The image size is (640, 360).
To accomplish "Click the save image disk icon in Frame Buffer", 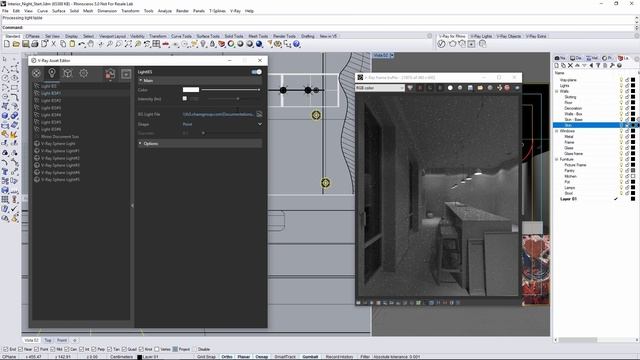I will tap(470, 88).
